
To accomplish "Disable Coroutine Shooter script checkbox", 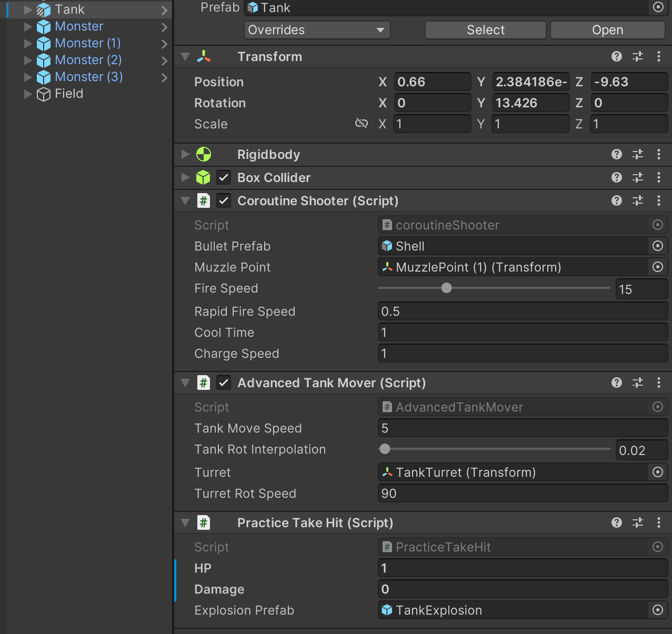I will 224,200.
